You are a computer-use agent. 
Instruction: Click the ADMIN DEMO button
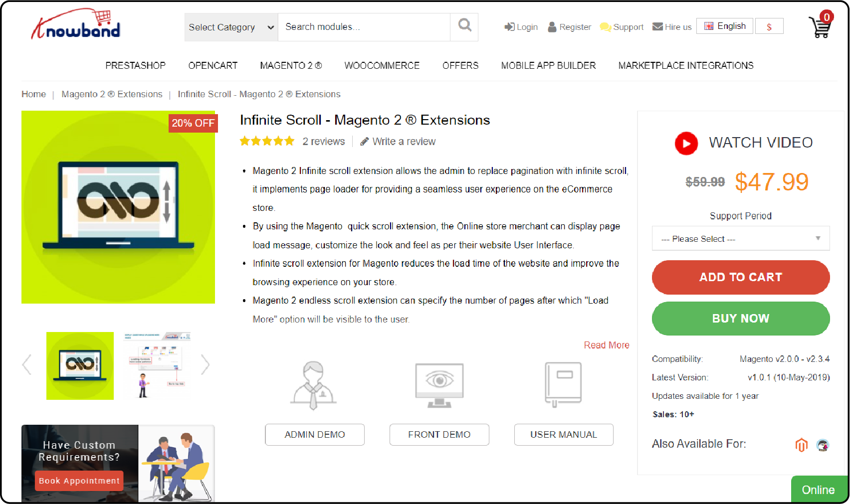tap(315, 435)
